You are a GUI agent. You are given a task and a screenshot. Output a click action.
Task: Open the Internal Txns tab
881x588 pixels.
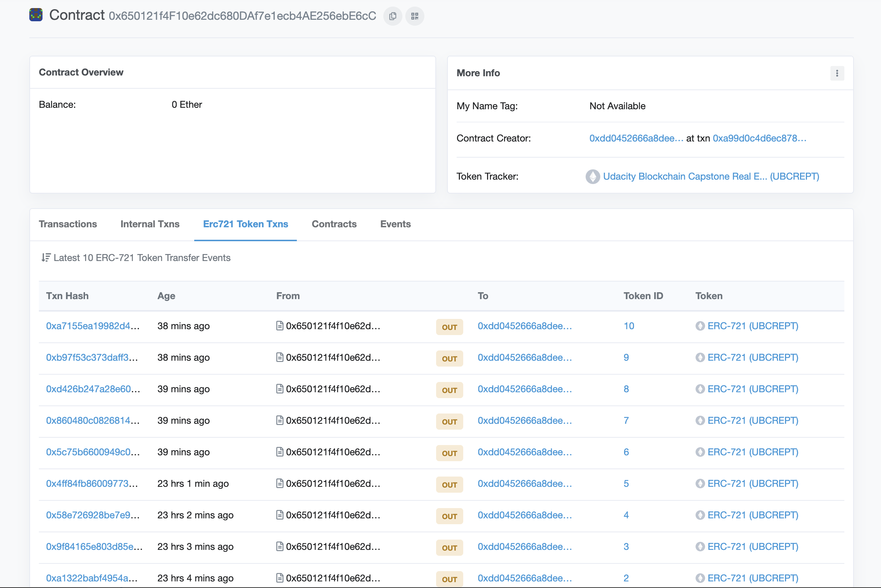150,224
